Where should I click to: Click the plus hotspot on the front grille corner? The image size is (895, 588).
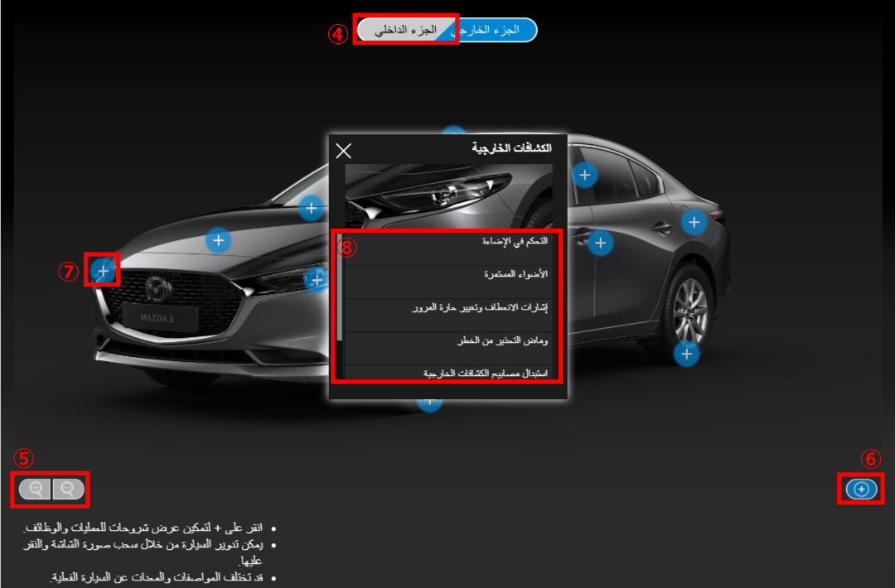click(103, 271)
